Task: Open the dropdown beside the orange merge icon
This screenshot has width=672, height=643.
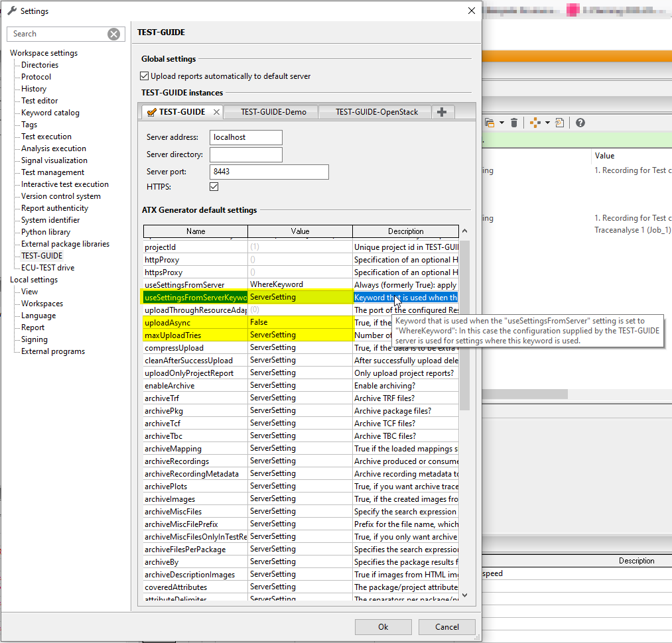Action: click(547, 123)
